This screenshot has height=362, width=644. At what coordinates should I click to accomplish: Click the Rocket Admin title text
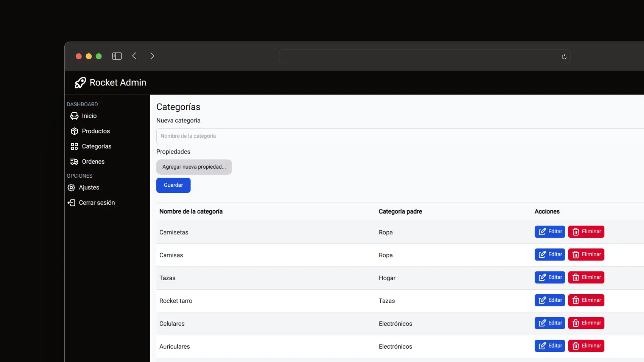[118, 82]
